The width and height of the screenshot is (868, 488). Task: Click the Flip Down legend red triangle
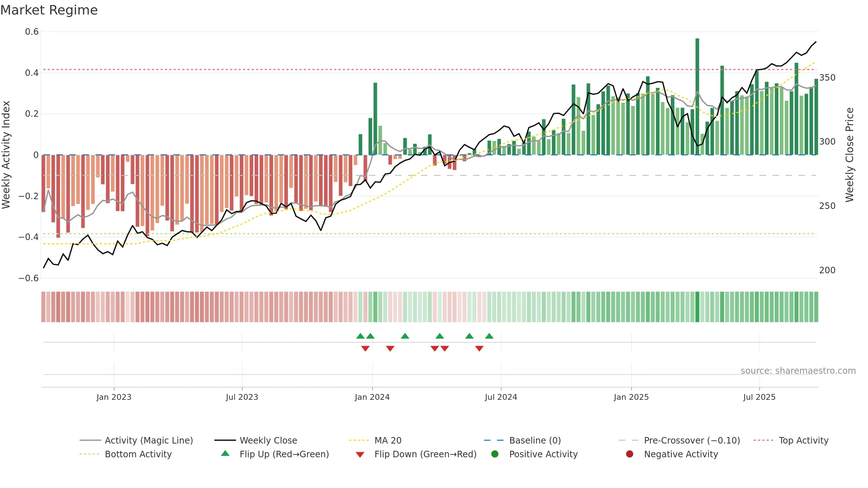pyautogui.click(x=360, y=455)
